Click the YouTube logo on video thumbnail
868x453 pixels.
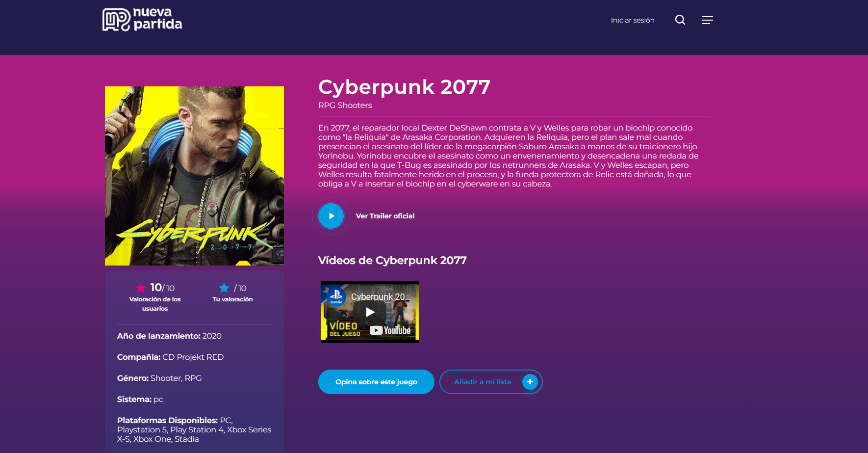(390, 330)
